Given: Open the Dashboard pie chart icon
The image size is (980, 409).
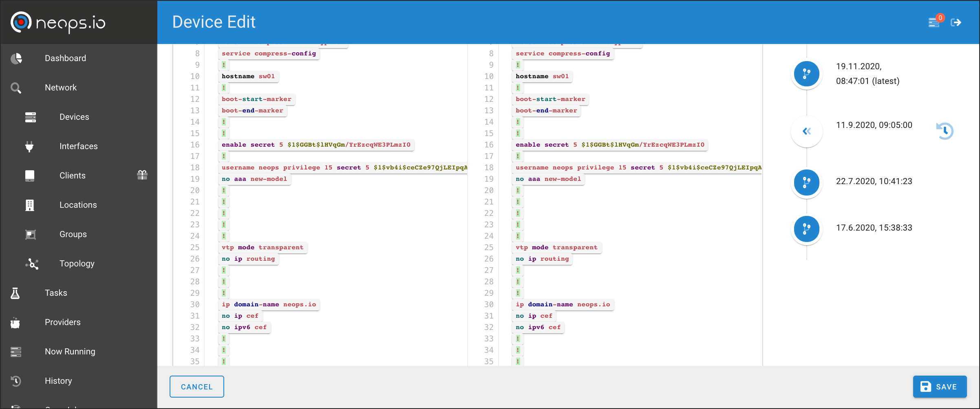Looking at the screenshot, I should 16,58.
